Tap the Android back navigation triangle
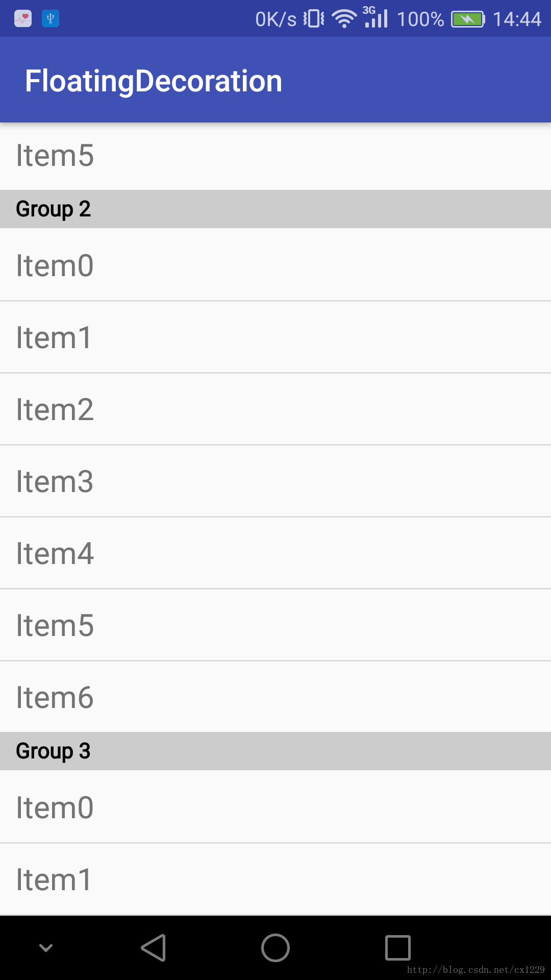This screenshot has width=551, height=980. tap(154, 948)
